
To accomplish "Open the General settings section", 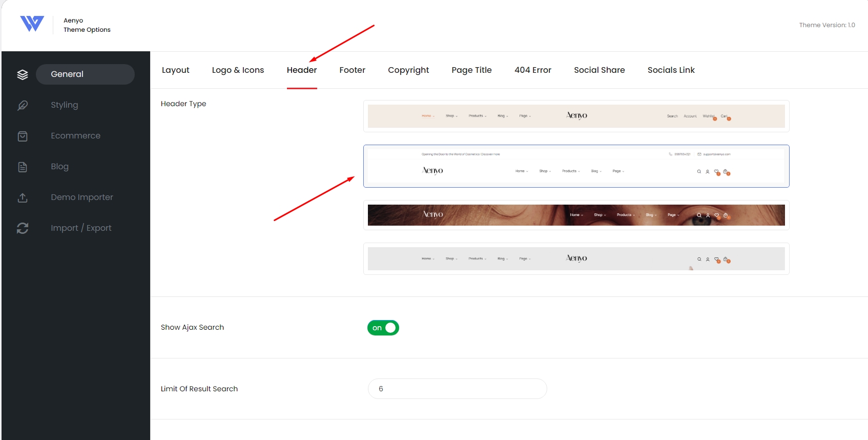I will pos(85,74).
